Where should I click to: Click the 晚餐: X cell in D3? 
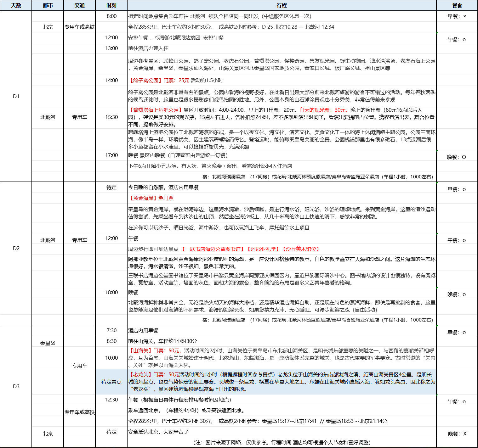point(457,434)
